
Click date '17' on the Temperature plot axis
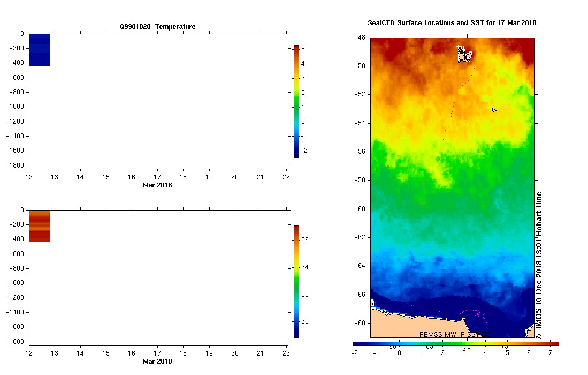[x=157, y=177]
